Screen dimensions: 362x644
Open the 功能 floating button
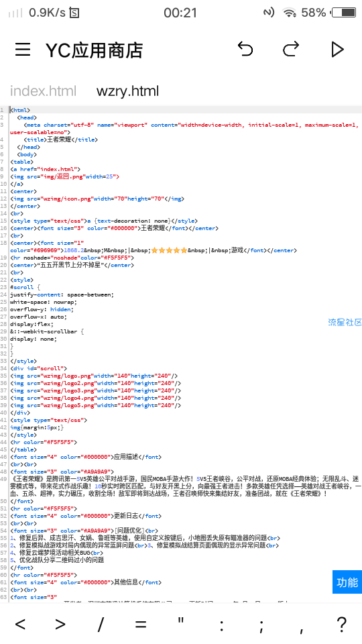[x=347, y=582]
